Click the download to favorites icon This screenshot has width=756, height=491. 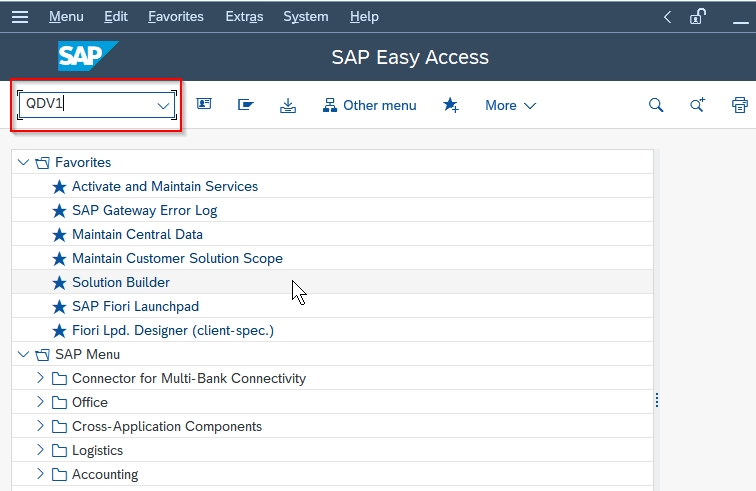(288, 105)
